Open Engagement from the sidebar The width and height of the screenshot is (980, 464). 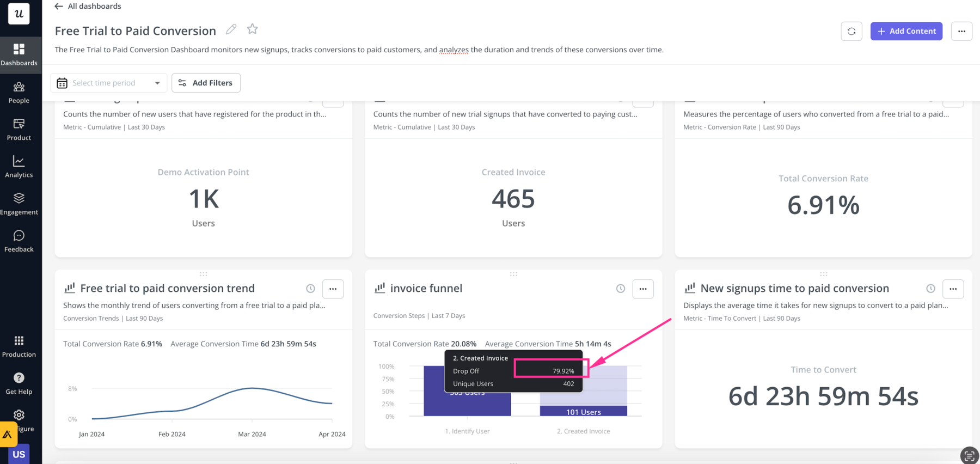19,204
